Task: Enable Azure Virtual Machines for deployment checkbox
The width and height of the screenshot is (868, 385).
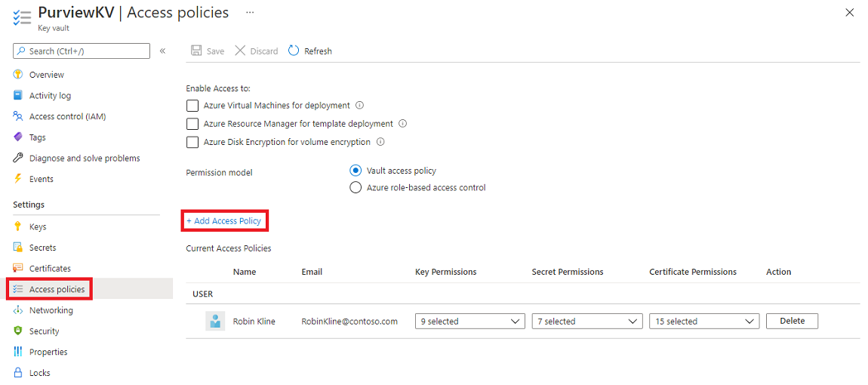Action: (x=192, y=106)
